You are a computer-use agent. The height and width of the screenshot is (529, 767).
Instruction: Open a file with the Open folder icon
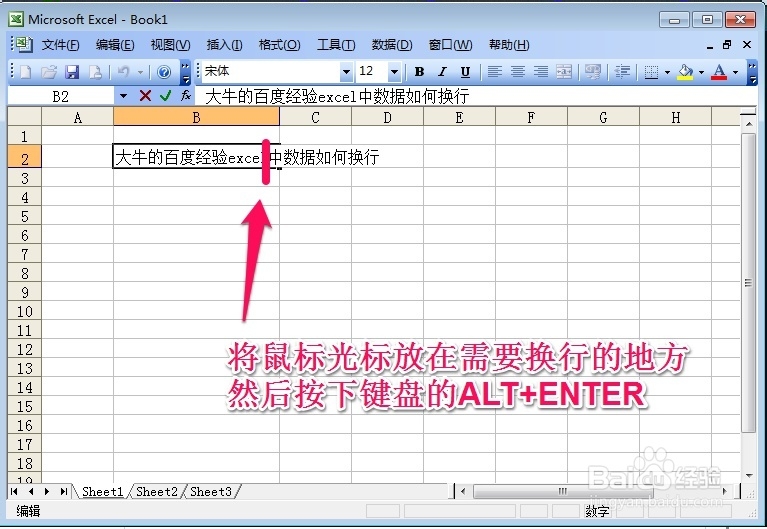tap(49, 72)
